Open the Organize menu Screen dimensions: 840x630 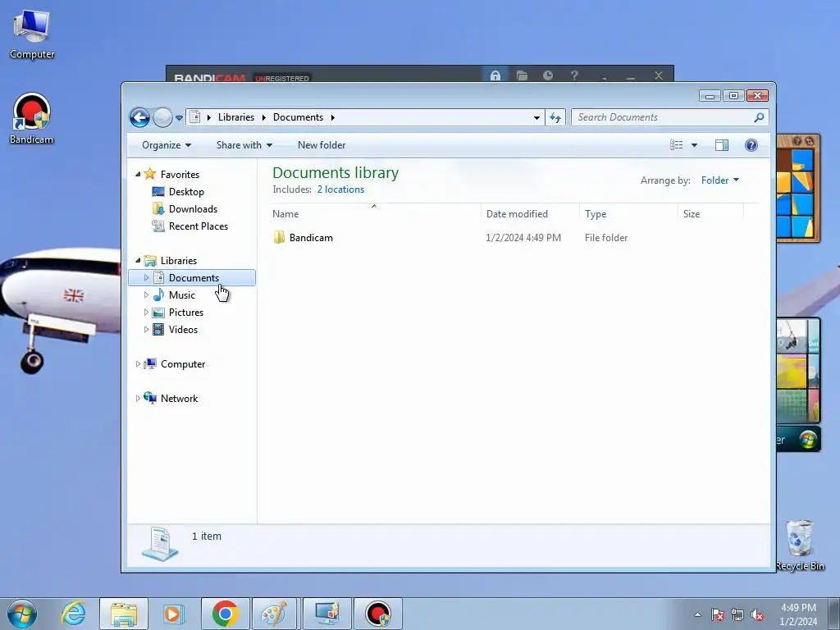(x=166, y=145)
